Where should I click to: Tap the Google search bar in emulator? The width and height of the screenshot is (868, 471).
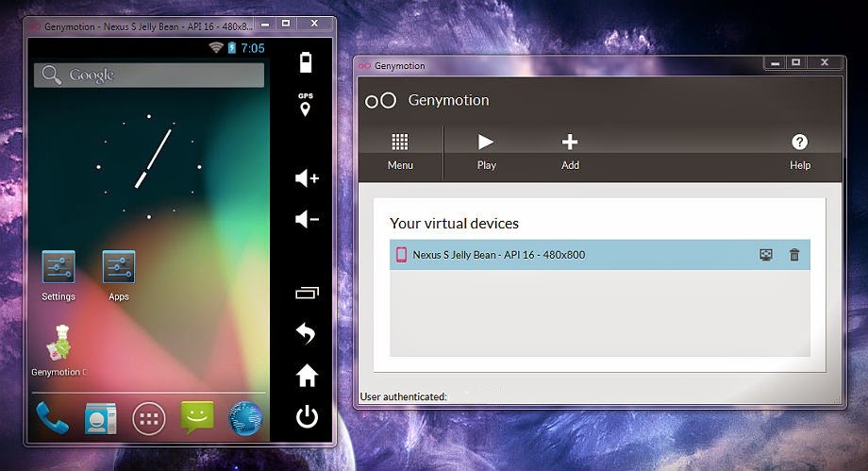[149, 75]
